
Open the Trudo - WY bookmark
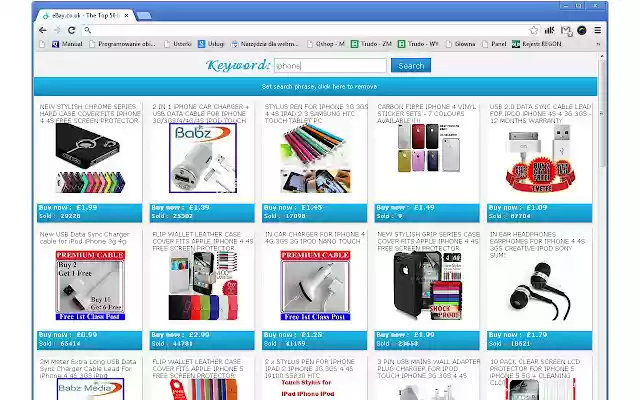pos(418,44)
